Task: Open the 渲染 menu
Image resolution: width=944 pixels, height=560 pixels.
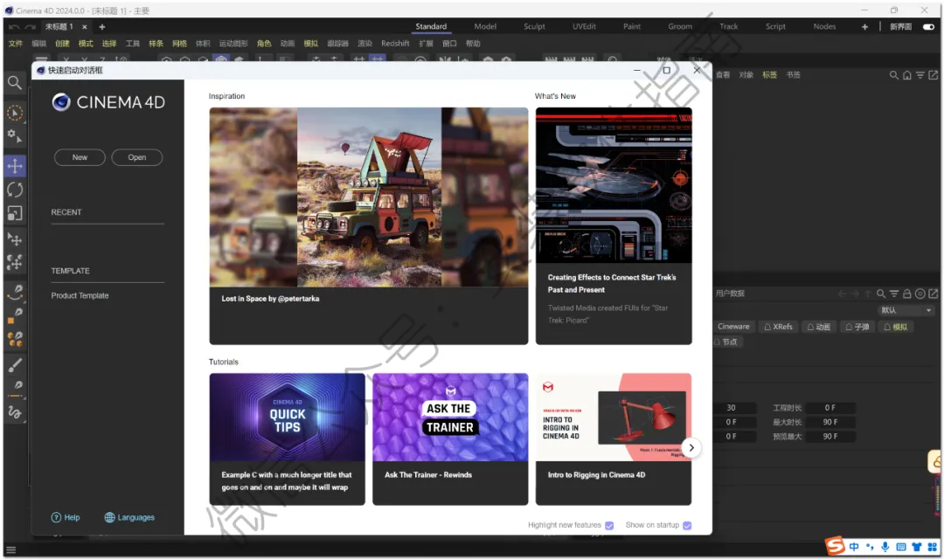Action: [364, 44]
